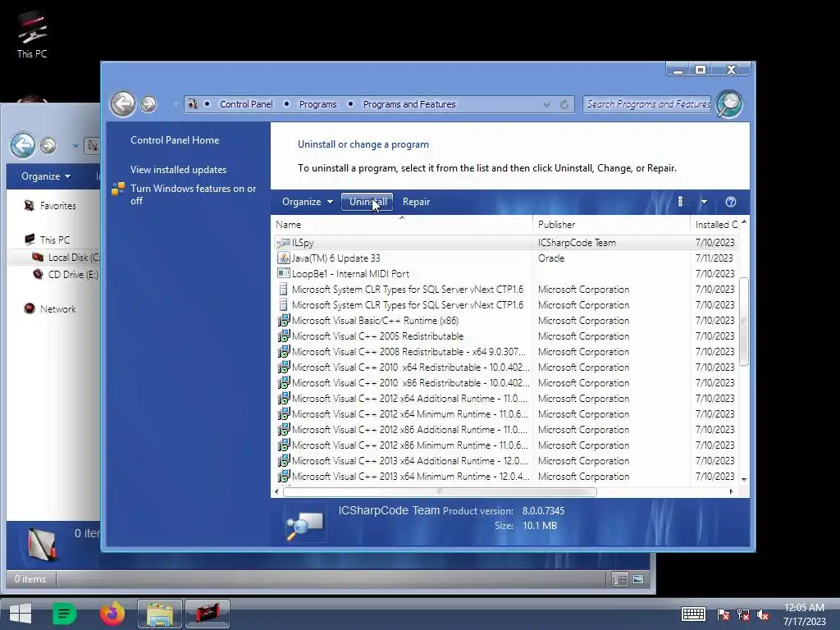Sort by the Publisher column header
The width and height of the screenshot is (840, 630).
[611, 225]
